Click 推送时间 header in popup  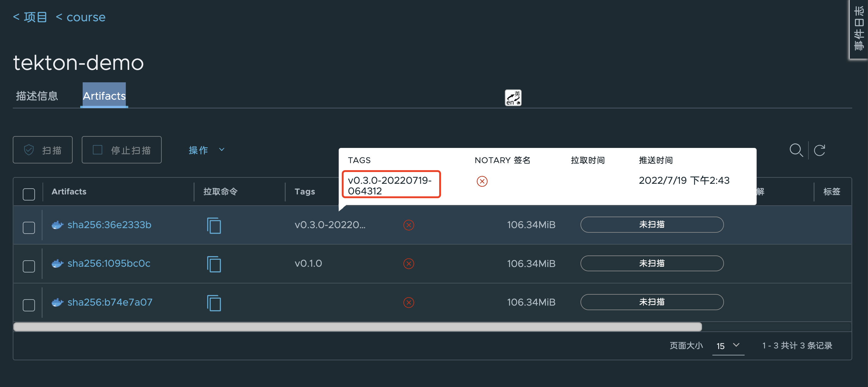[655, 160]
